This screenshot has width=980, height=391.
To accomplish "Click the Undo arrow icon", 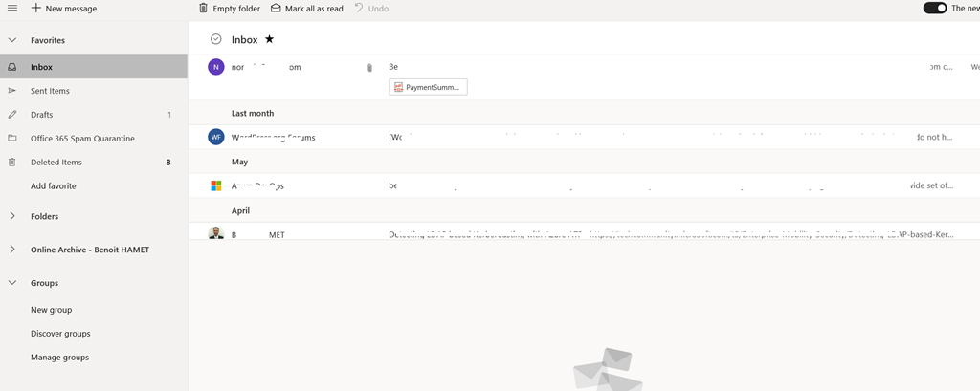I will (359, 8).
